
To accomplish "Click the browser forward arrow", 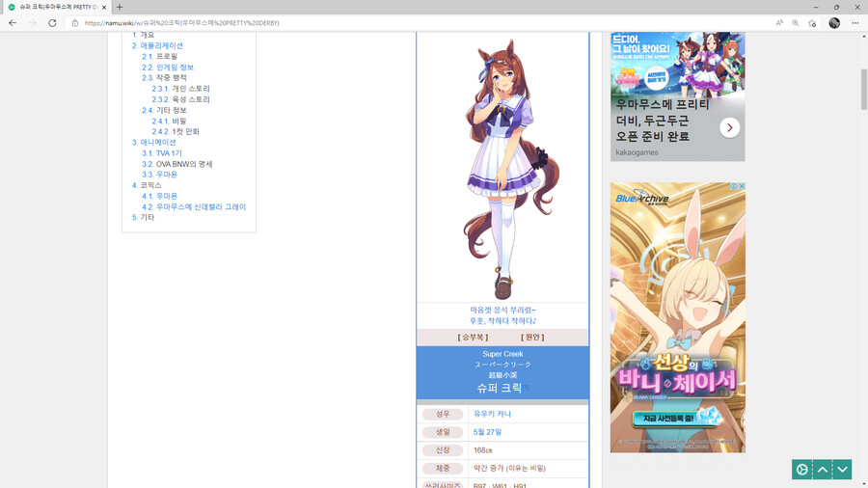I will tap(33, 23).
